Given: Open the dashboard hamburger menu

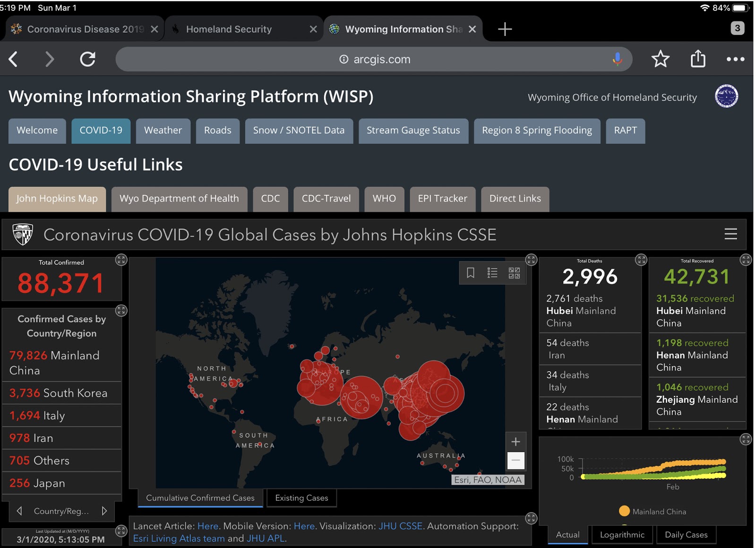Looking at the screenshot, I should (x=730, y=234).
